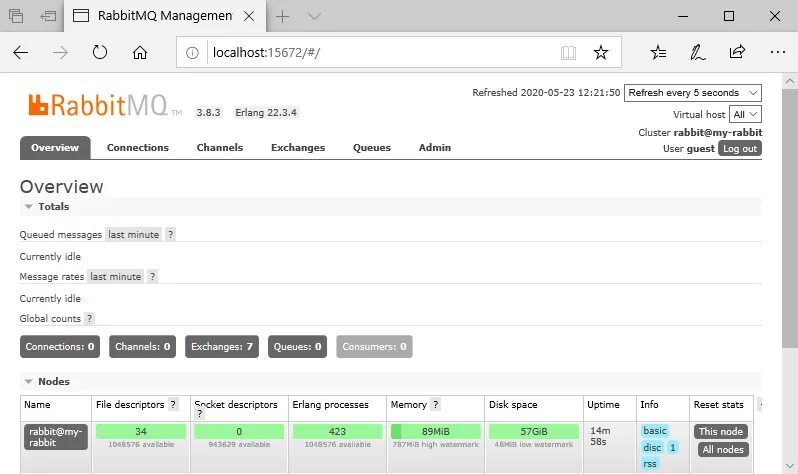The height and width of the screenshot is (474, 798).
Task: Click the Consumers: 0 button
Action: click(x=374, y=347)
